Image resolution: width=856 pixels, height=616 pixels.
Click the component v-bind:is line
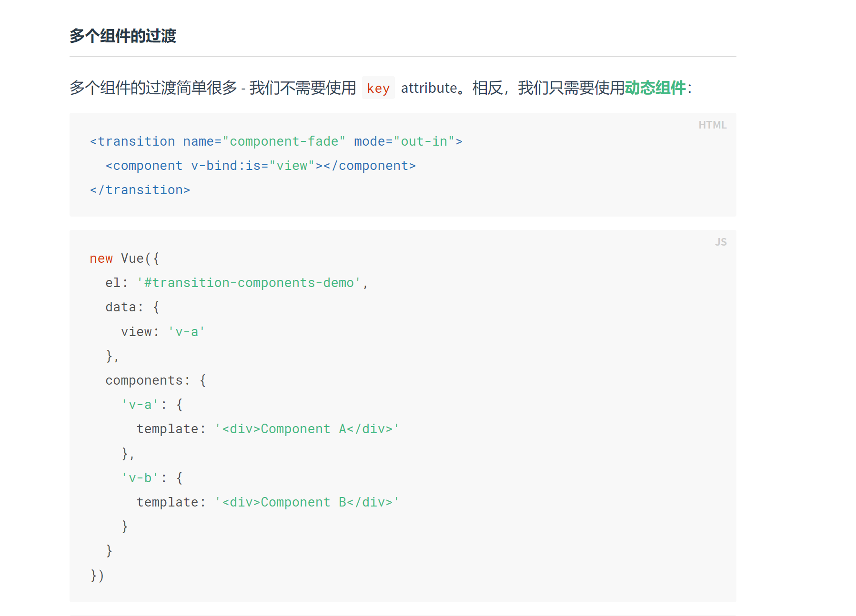[261, 166]
